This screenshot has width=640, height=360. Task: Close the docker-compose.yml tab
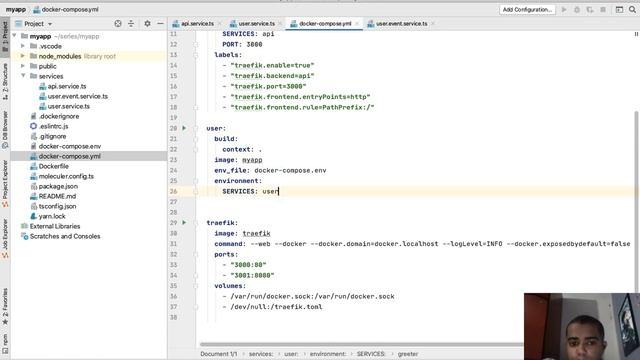(357, 24)
